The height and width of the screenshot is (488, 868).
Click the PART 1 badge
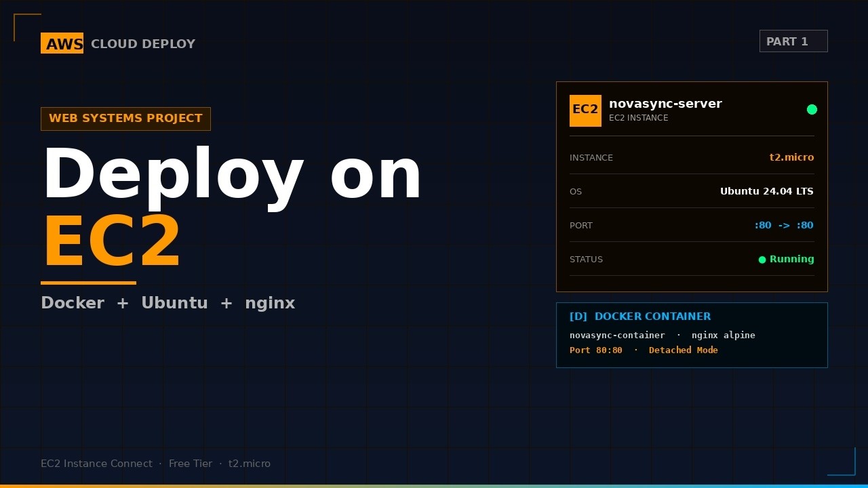pyautogui.click(x=793, y=41)
